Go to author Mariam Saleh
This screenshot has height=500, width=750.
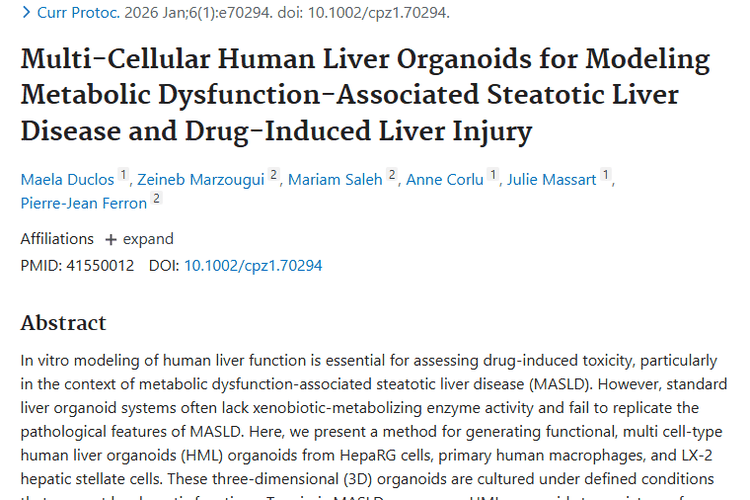pyautogui.click(x=336, y=180)
